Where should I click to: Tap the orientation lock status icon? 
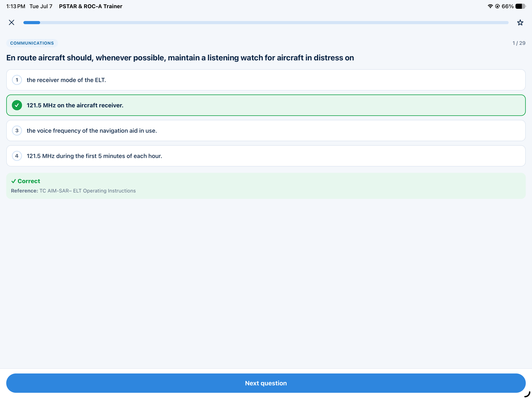[497, 6]
